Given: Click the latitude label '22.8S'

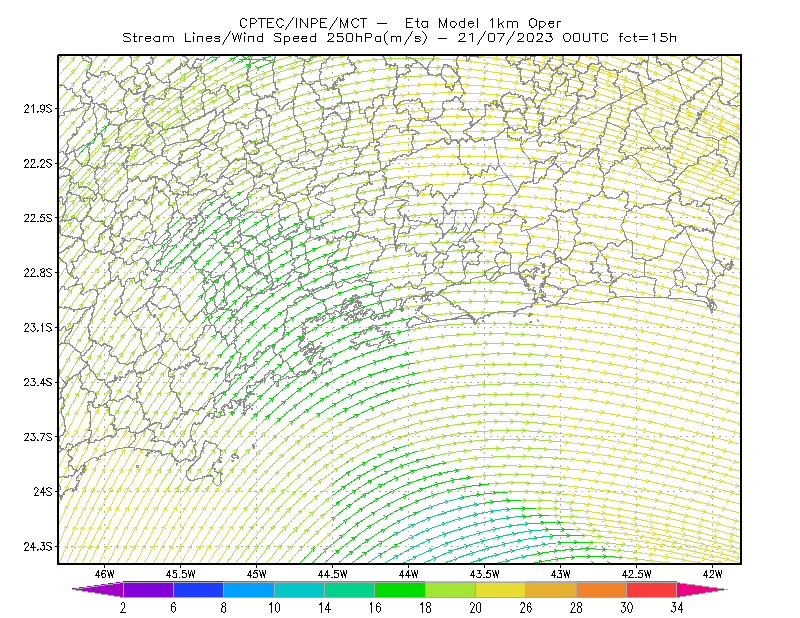Looking at the screenshot, I should 38,273.
